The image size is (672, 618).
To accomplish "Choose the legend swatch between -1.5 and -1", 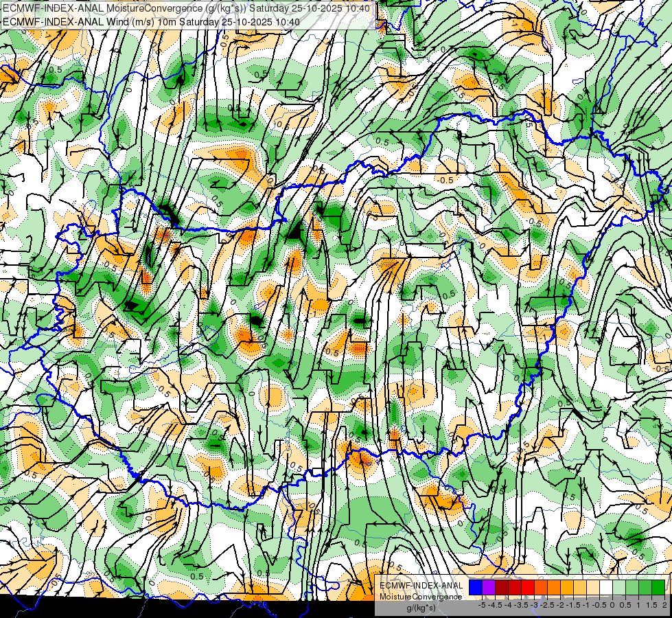I will [x=580, y=587].
